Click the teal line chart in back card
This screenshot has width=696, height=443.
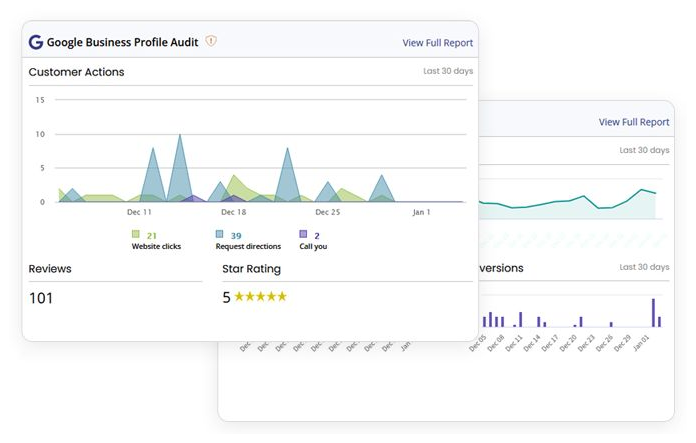(568, 203)
